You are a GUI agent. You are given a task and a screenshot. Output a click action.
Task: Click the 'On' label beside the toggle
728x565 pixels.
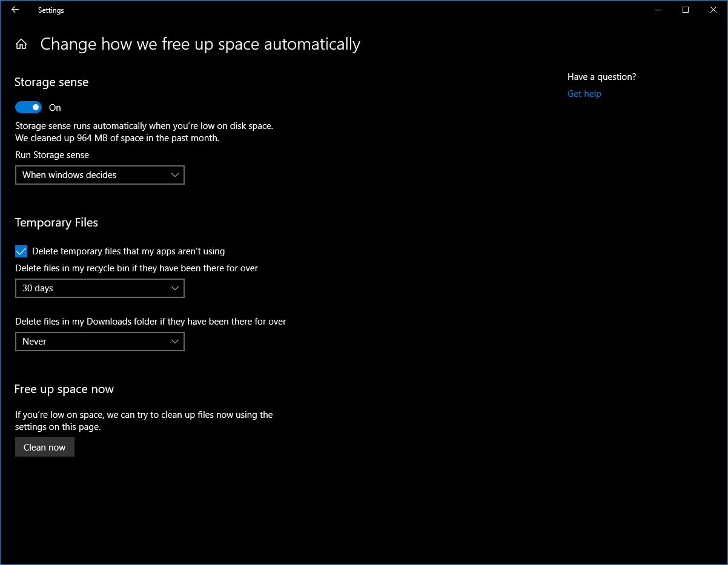(55, 108)
